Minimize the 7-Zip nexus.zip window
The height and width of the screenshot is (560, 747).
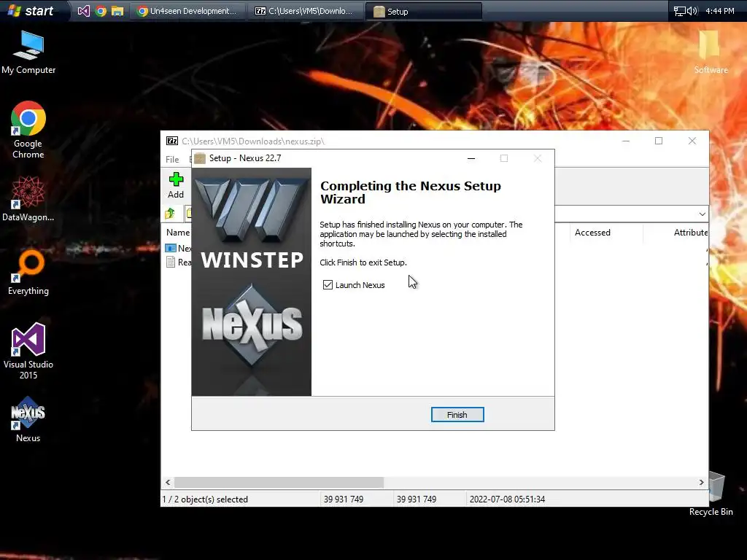coord(625,141)
